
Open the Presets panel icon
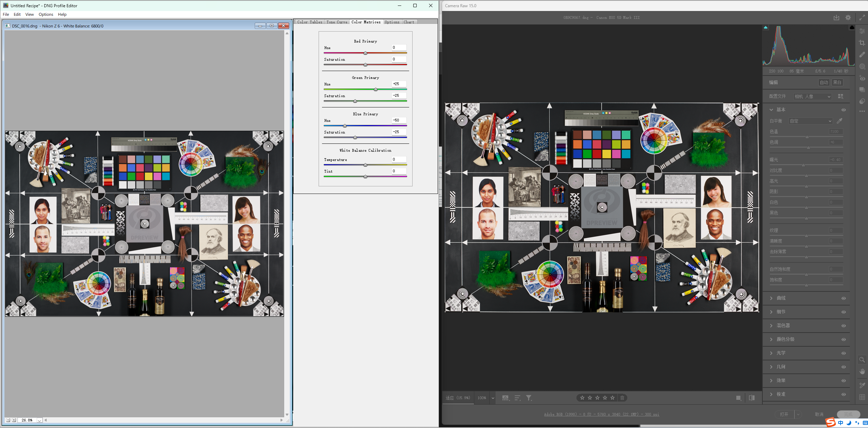coord(862,90)
